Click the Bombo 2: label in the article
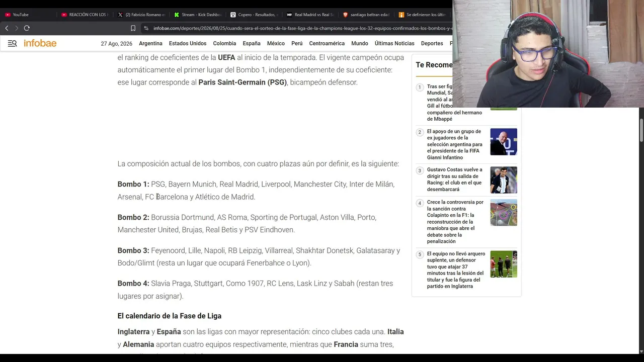Image resolution: width=644 pixels, height=362 pixels. (133, 217)
